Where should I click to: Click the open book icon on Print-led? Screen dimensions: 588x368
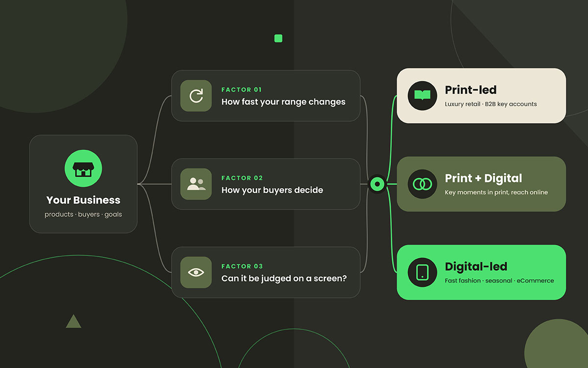[x=422, y=96]
